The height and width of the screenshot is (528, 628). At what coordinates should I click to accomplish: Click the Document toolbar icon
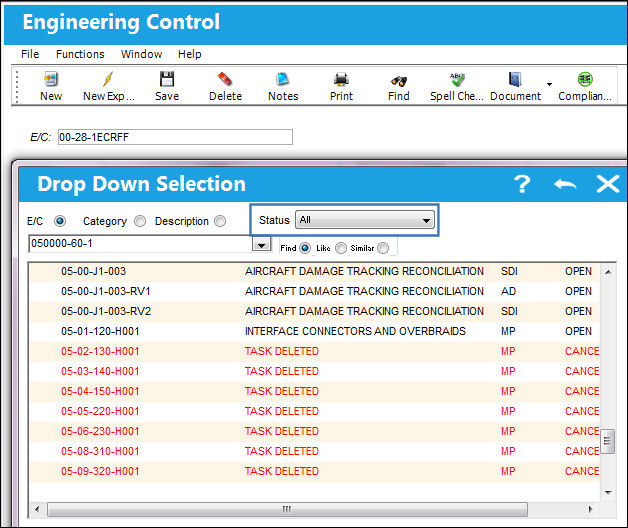click(x=515, y=79)
